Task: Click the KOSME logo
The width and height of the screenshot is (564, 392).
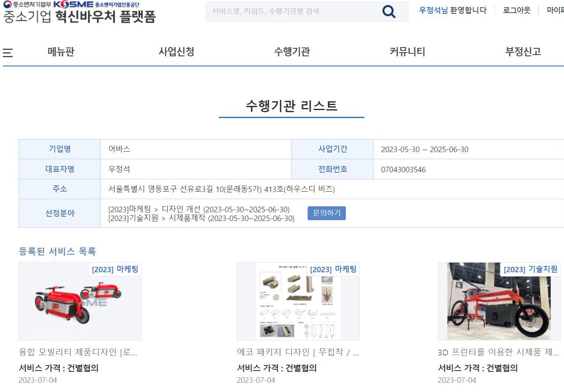Action: point(74,5)
